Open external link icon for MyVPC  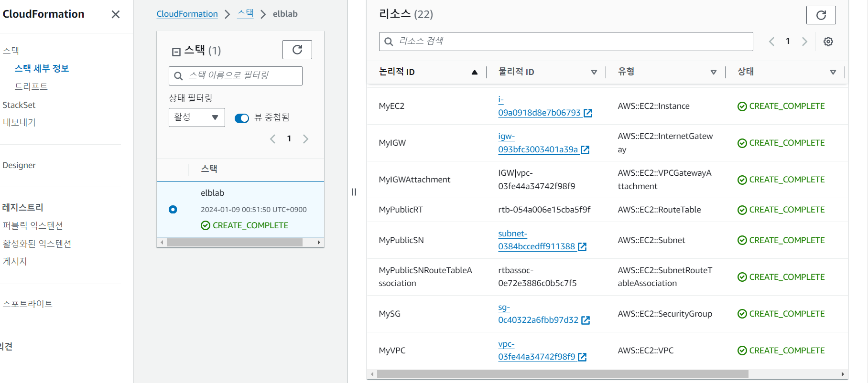(582, 357)
